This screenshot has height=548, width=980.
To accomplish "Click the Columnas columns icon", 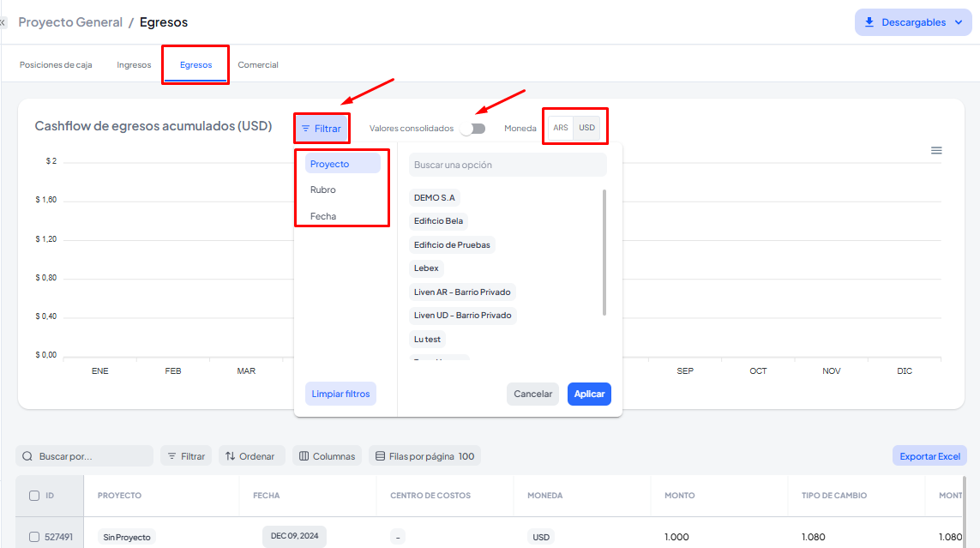I will (x=304, y=456).
